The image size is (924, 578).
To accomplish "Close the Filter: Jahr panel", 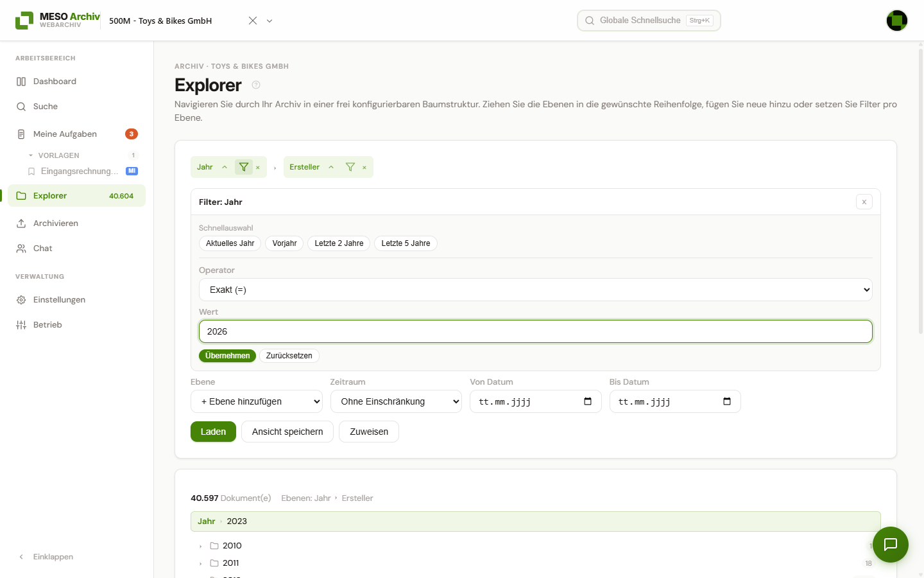I will (864, 202).
